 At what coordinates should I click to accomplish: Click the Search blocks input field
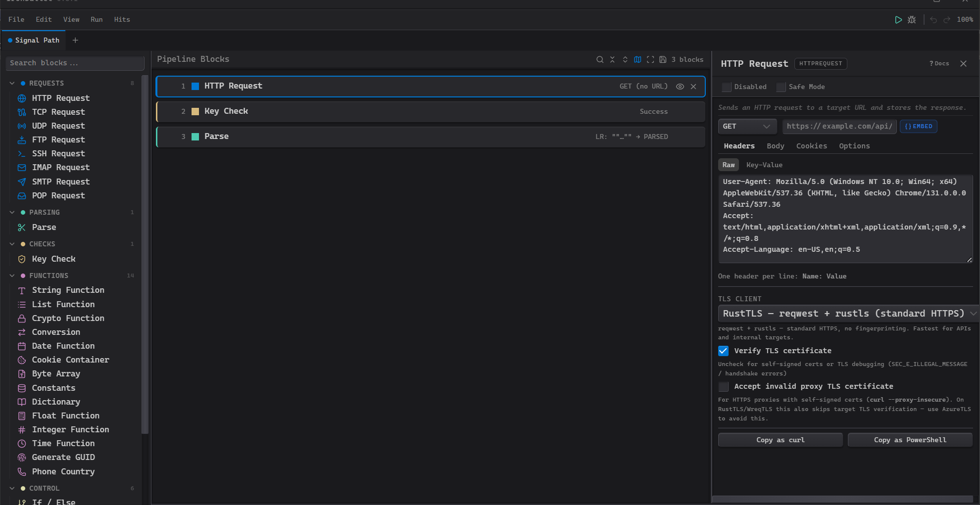coord(75,63)
